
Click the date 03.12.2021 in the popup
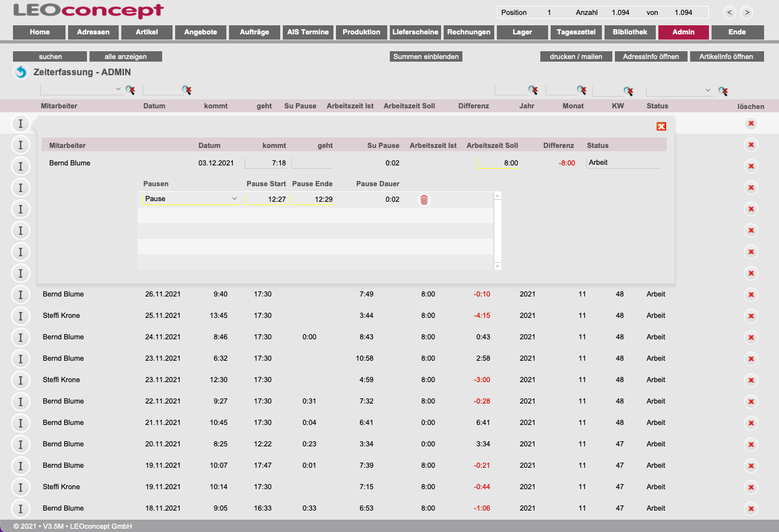pos(216,163)
